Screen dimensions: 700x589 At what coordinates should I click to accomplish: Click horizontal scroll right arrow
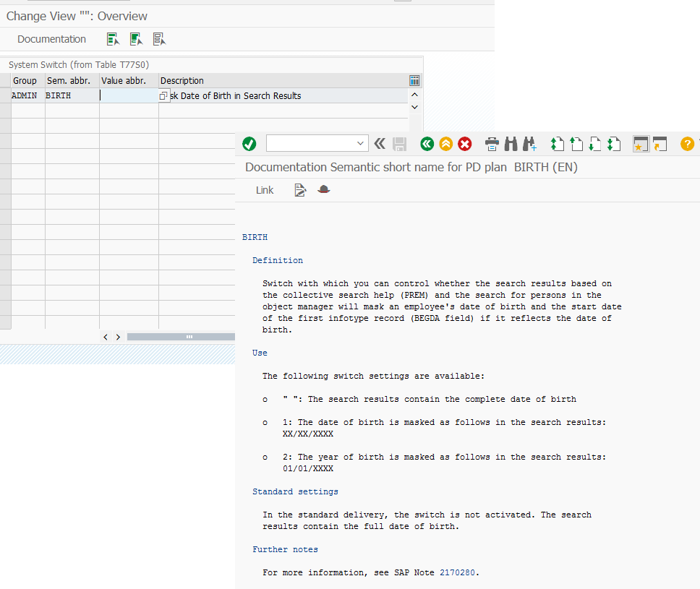click(x=119, y=337)
